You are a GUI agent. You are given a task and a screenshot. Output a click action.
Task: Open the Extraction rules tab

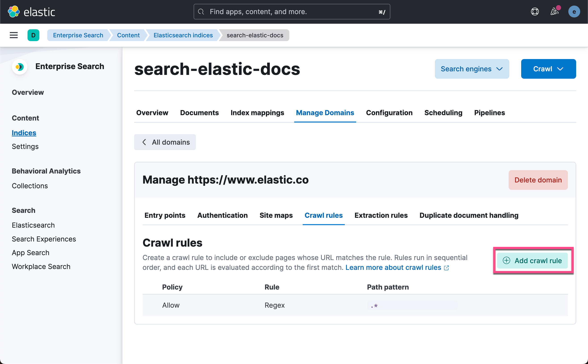tap(381, 215)
